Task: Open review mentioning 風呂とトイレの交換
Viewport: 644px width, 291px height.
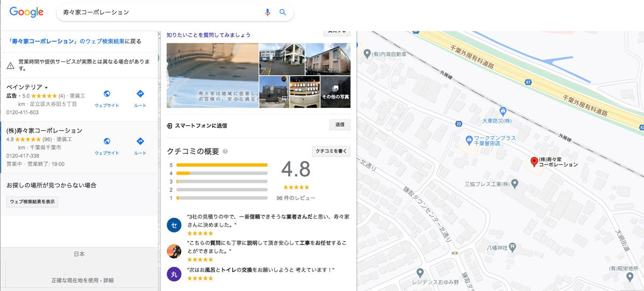Action: coord(260,270)
